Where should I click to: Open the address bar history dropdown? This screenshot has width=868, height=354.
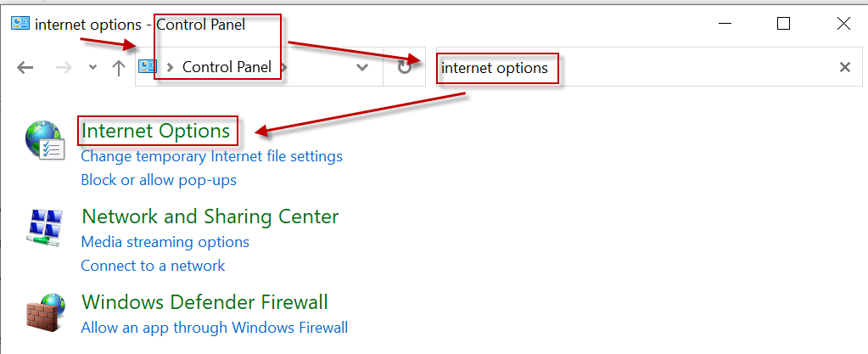(x=362, y=68)
